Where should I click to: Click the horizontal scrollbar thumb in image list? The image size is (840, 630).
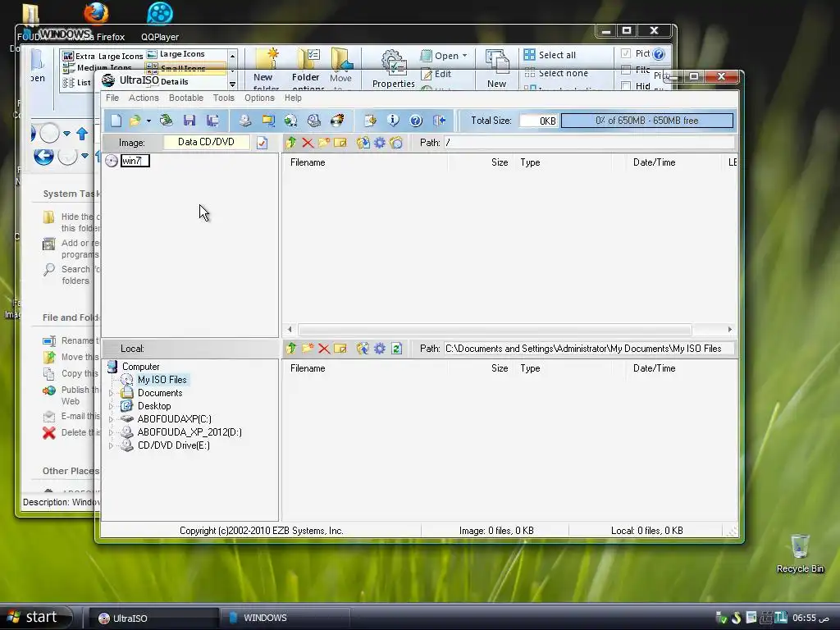coord(495,330)
